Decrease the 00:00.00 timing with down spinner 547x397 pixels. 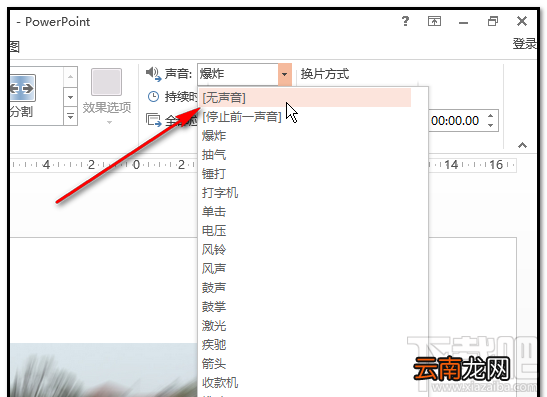point(491,125)
